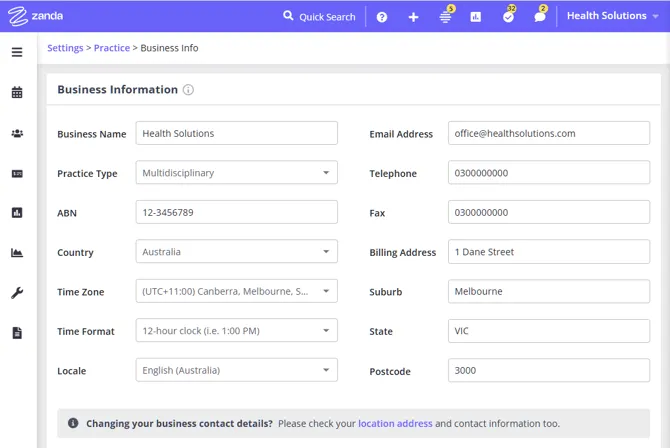Viewport: 670px width, 448px height.
Task: Open the reports area-graph sidebar icon
Action: click(x=17, y=253)
